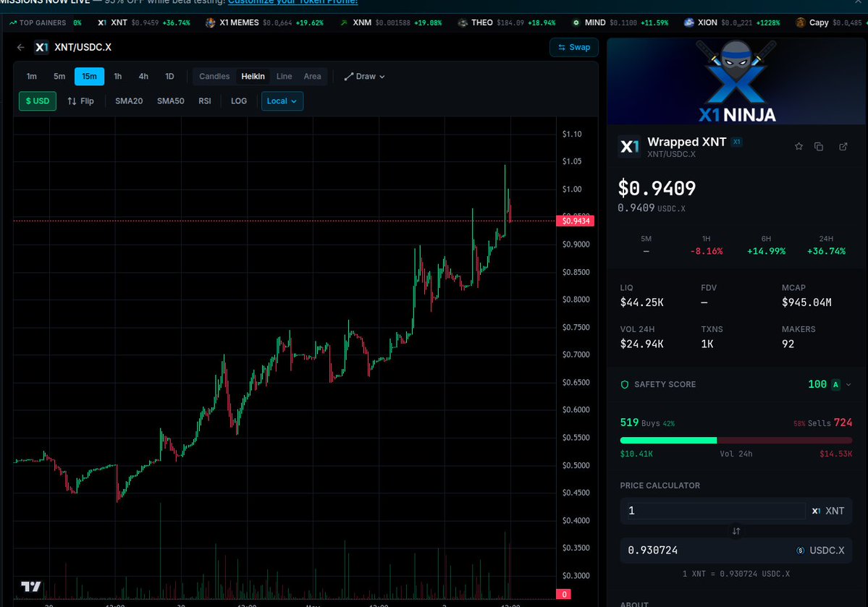Open the Local timezone dropdown
This screenshot has height=607, width=868.
click(282, 101)
